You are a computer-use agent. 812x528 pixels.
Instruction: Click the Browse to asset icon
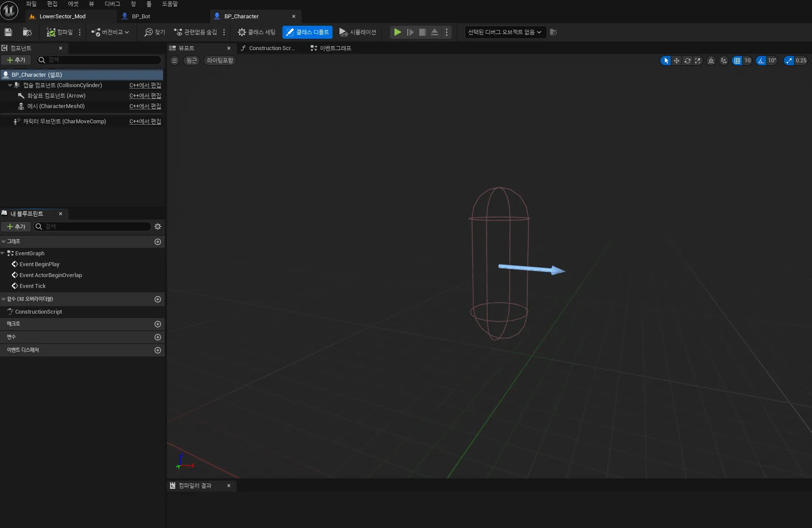pos(27,32)
